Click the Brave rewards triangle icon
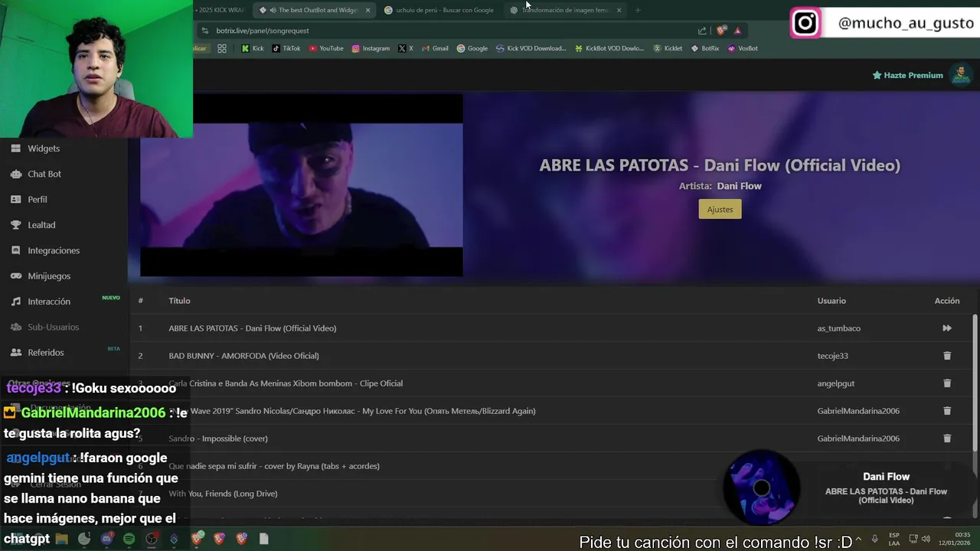 tap(737, 31)
